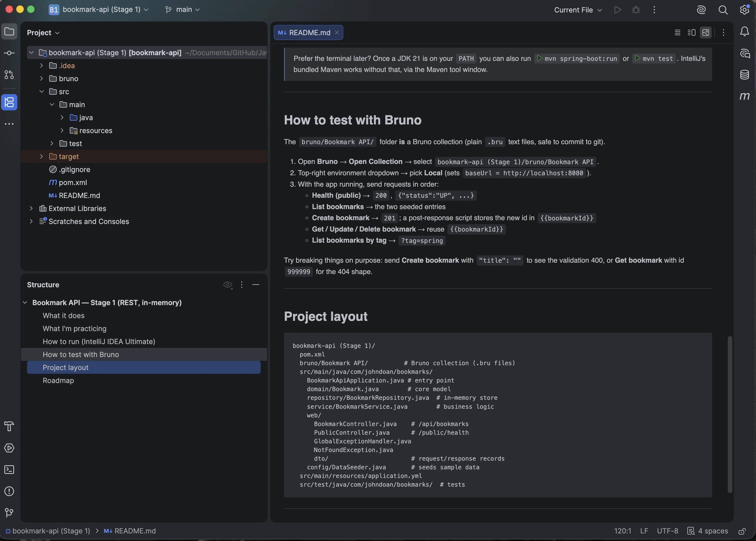Click line position 120:1 indicator
Screen dimensions: 756x541
coord(622,531)
